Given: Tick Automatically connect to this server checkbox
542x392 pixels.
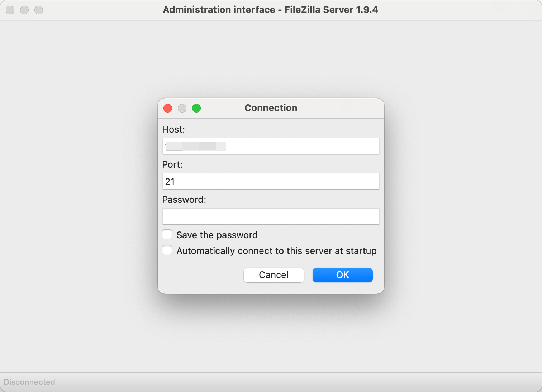Looking at the screenshot, I should tap(167, 250).
